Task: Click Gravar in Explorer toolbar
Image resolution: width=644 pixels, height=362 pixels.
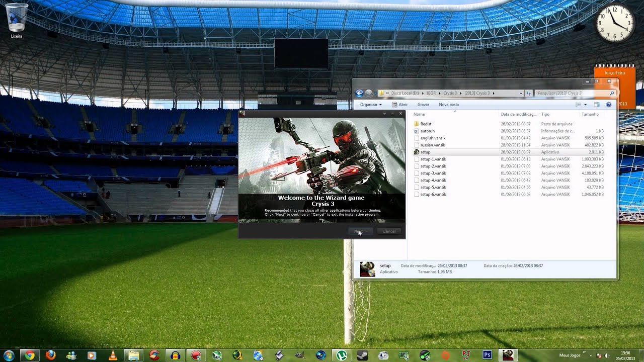Action: click(423, 105)
